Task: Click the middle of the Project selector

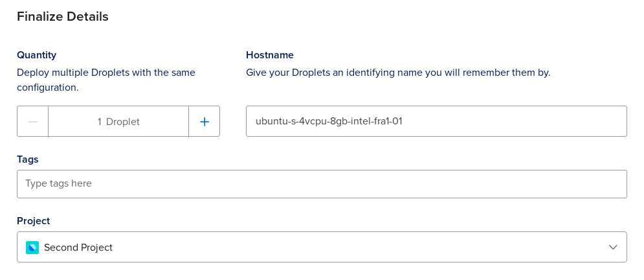Action: pos(322,247)
